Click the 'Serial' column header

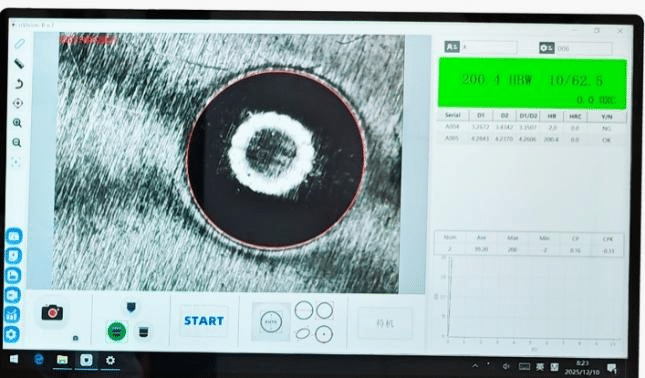click(452, 115)
